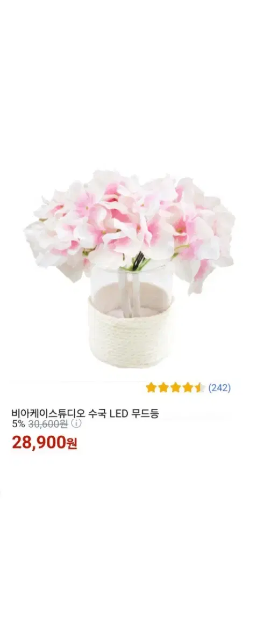This screenshot has width=264, height=644.
Task: Click the second rating star
Action: pyautogui.click(x=163, y=387)
